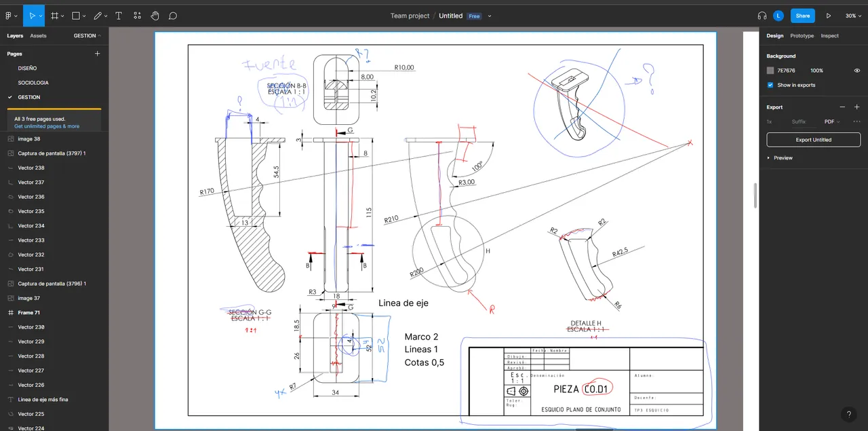The height and width of the screenshot is (431, 868).
Task: Edit the background opacity 100%
Action: (x=817, y=71)
